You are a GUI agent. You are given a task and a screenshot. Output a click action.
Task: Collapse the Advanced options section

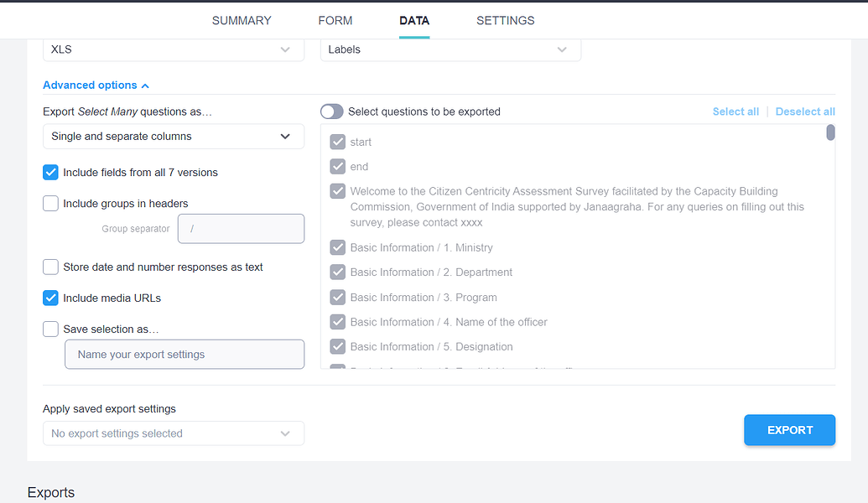[x=96, y=85]
